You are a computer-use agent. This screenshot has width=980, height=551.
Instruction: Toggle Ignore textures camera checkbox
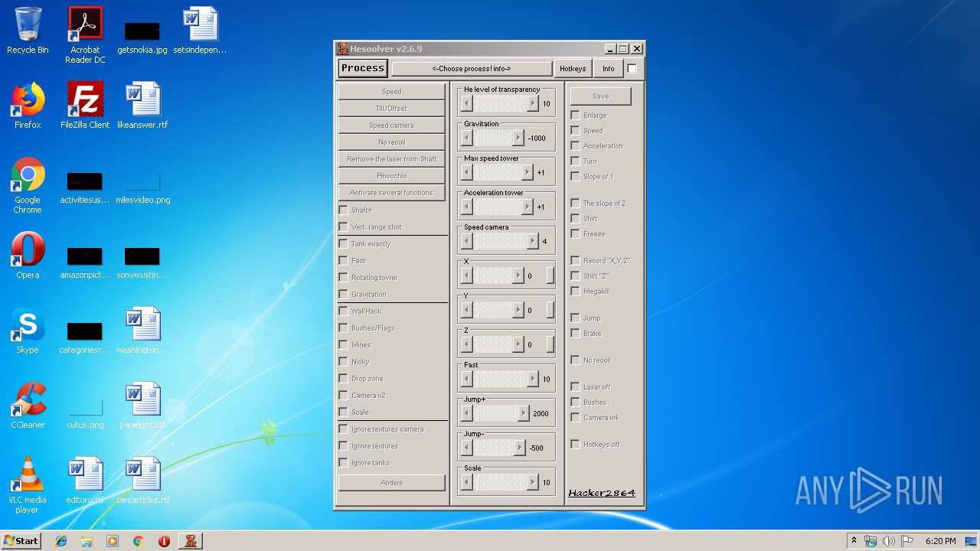[x=343, y=429]
